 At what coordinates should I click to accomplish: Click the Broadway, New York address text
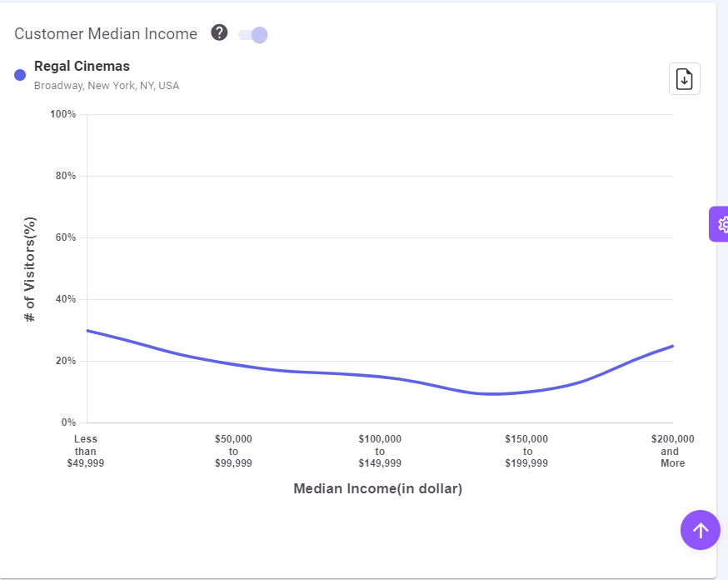pos(107,86)
